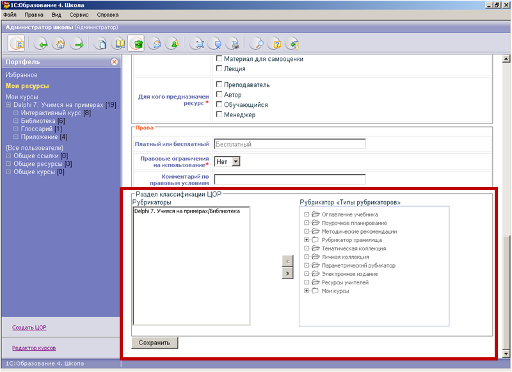Click the printer toolbar icon
The image size is (512, 372).
234,44
